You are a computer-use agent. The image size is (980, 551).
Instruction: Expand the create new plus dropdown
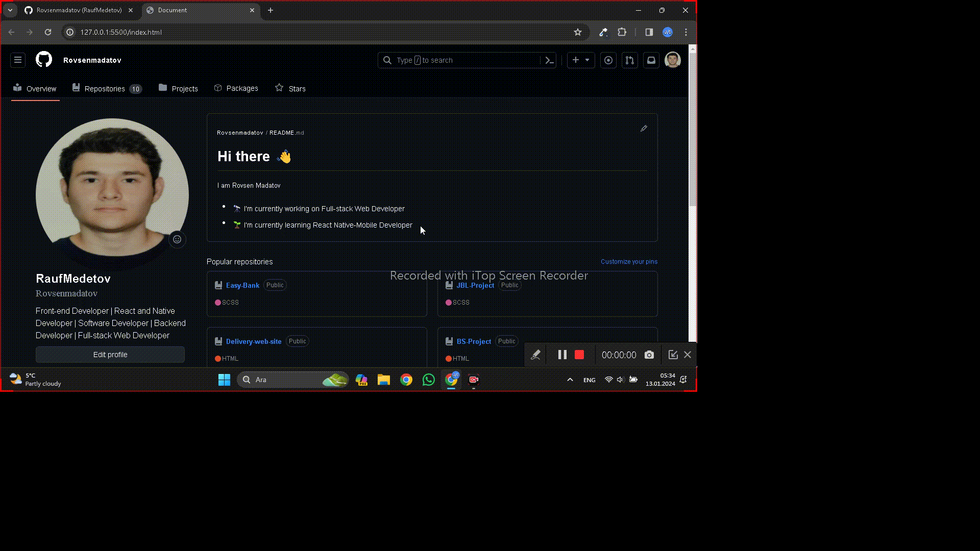(581, 60)
